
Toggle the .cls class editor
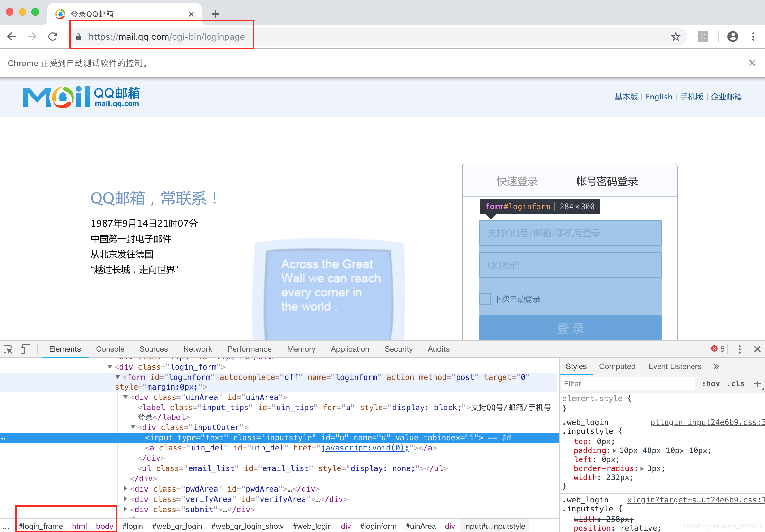coord(736,384)
